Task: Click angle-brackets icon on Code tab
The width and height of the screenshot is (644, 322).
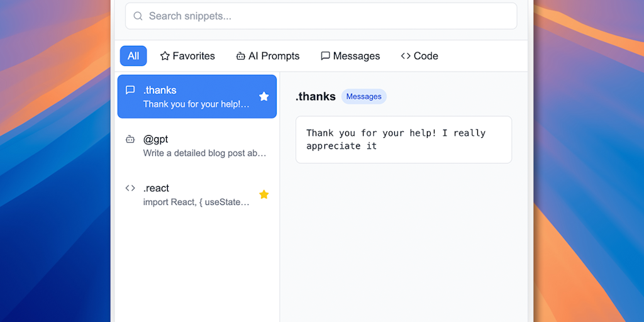Action: tap(406, 56)
